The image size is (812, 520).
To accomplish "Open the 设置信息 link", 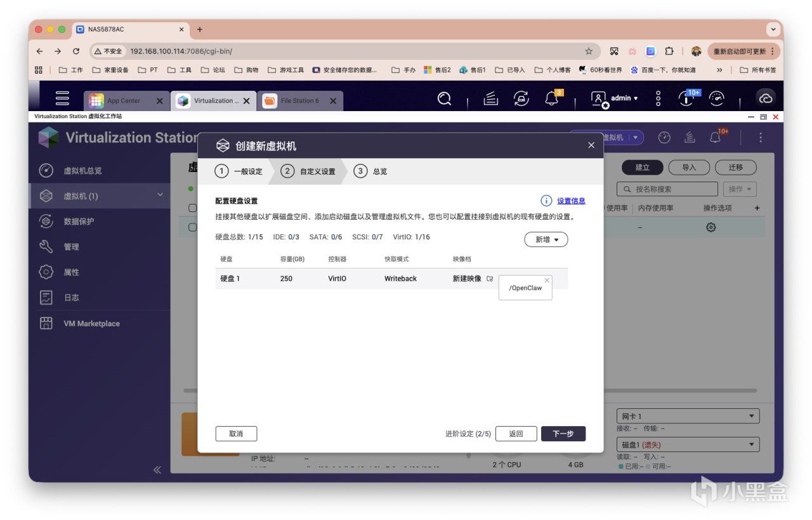I will (x=571, y=201).
